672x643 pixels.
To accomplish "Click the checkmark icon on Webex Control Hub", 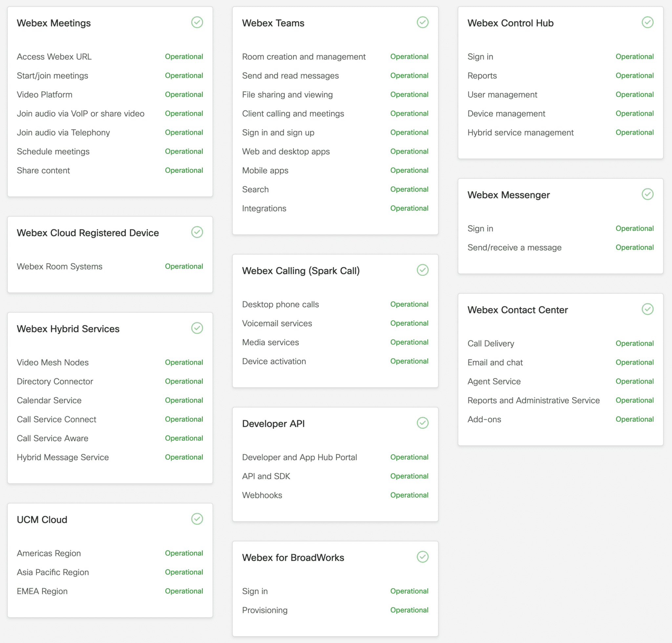I will (647, 22).
